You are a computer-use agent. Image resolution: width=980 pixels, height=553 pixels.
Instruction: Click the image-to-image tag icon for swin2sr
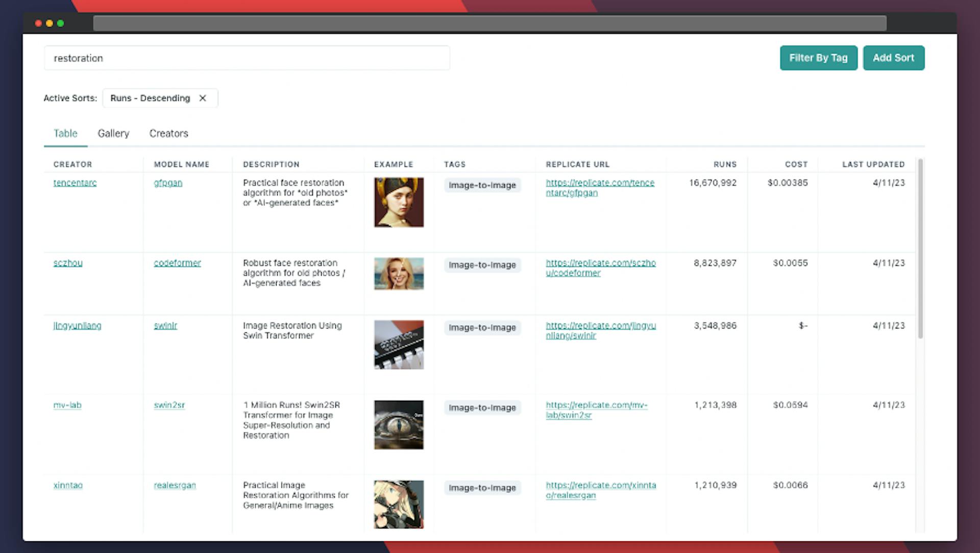point(482,407)
